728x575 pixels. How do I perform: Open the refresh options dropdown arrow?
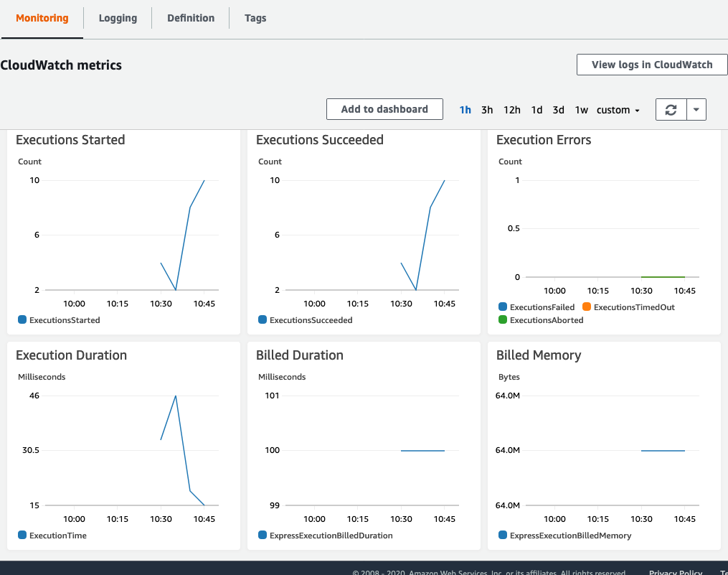(696, 110)
